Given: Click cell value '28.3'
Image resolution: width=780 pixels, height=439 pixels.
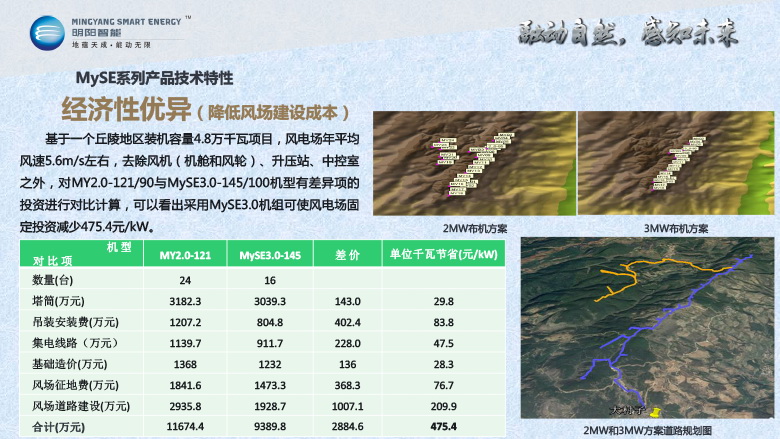Looking at the screenshot, I should (x=443, y=364).
